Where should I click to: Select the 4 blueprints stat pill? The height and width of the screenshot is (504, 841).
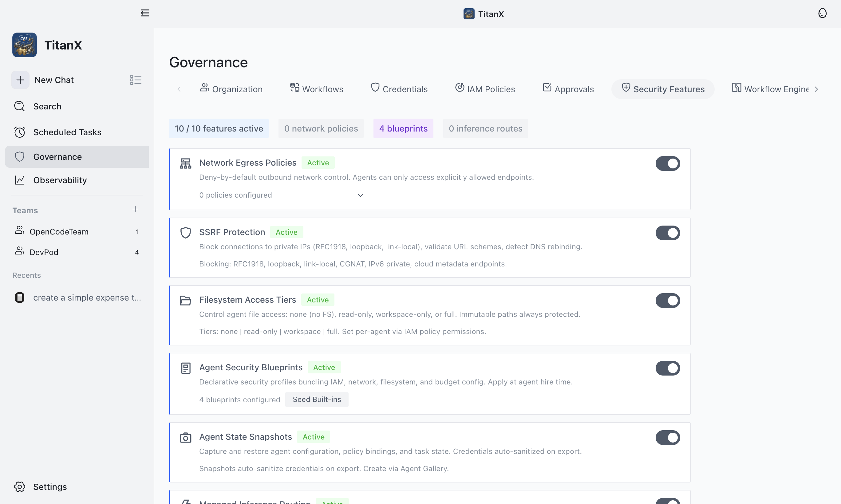coord(403,128)
